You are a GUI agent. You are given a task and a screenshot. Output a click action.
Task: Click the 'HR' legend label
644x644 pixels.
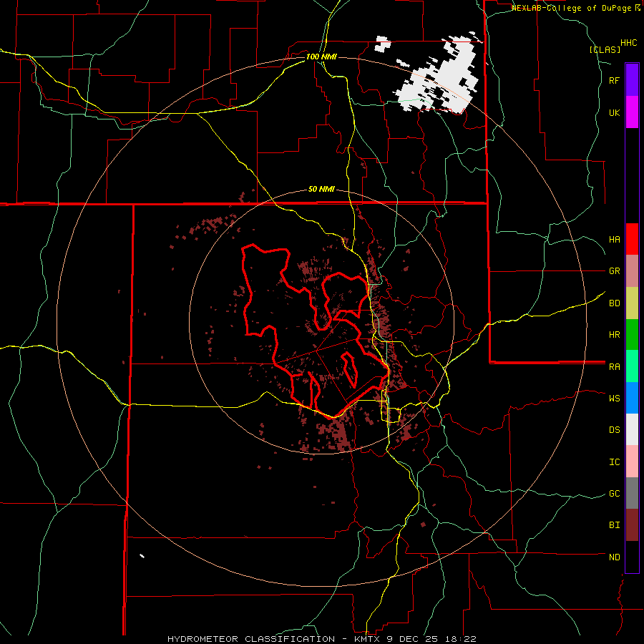(614, 335)
